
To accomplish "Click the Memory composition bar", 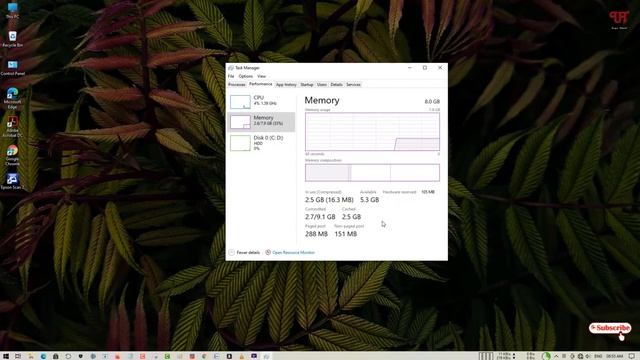I will click(372, 173).
